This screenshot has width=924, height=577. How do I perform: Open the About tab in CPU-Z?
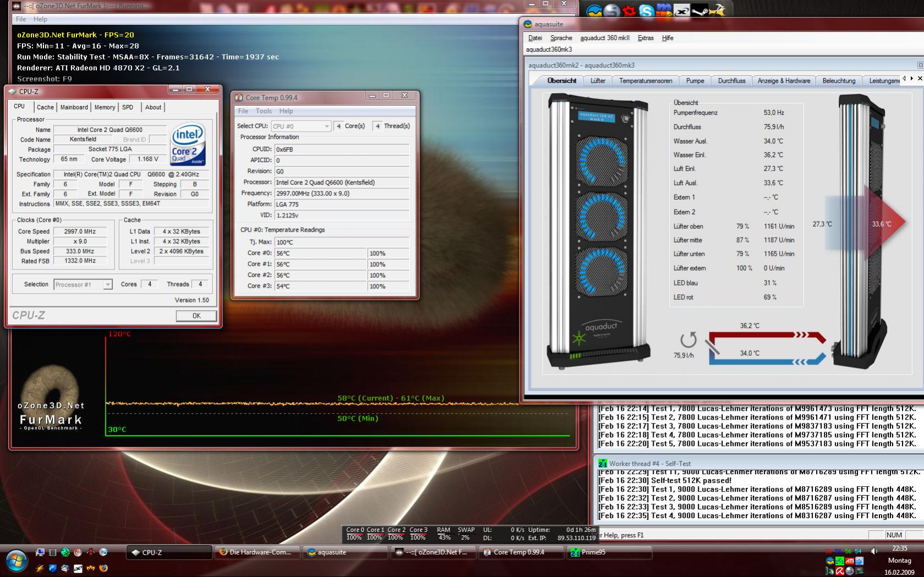pyautogui.click(x=153, y=107)
